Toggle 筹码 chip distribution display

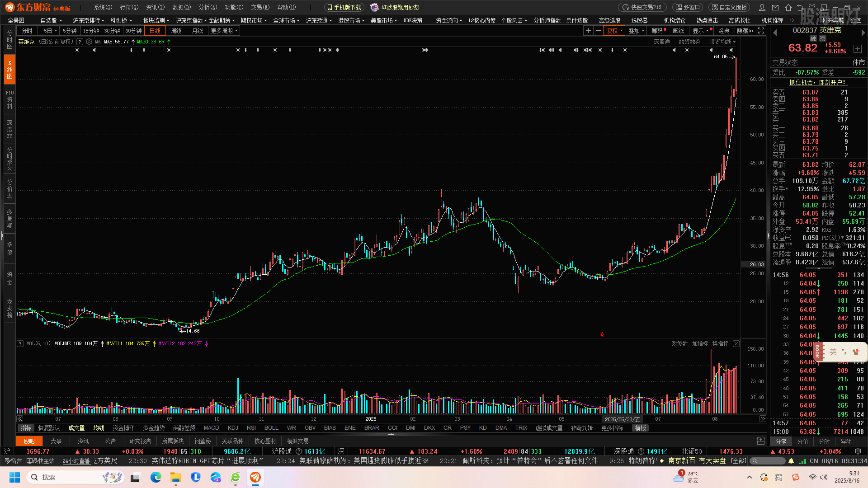coord(658,31)
